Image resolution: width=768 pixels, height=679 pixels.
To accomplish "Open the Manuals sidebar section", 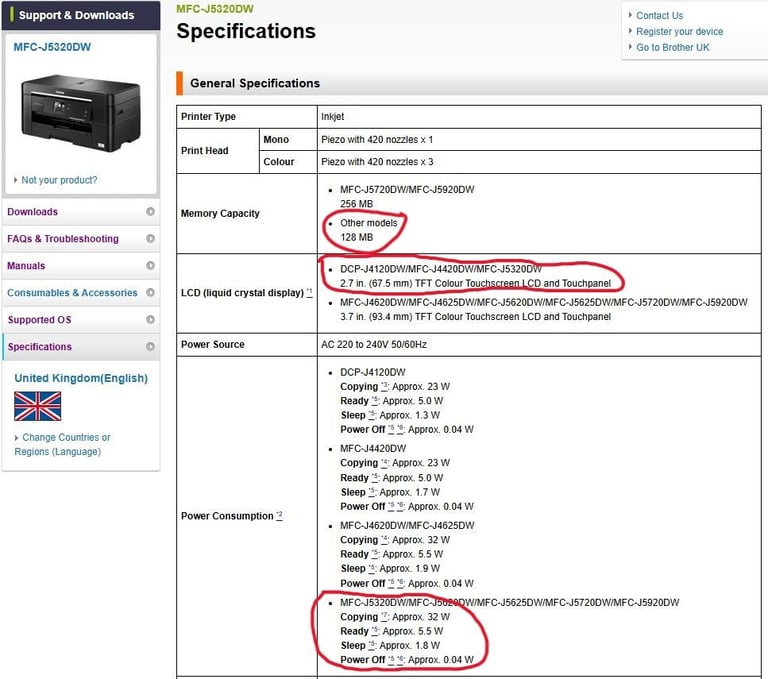I will tap(81, 266).
